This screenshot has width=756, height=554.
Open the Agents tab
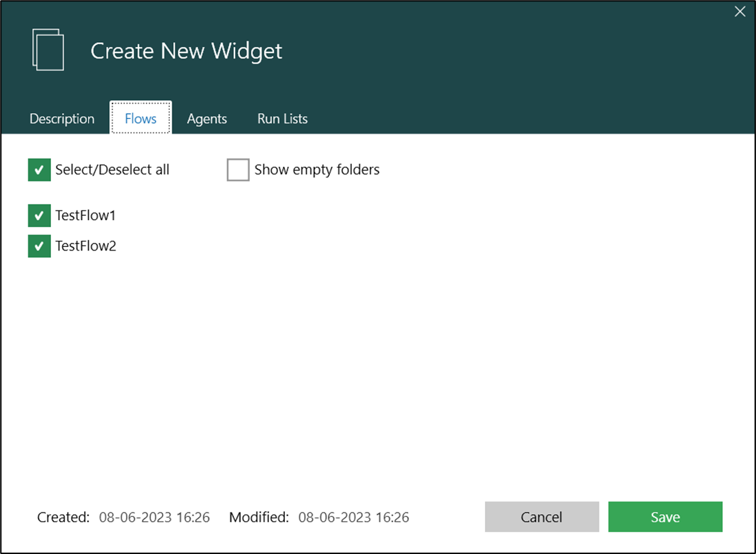(x=207, y=119)
